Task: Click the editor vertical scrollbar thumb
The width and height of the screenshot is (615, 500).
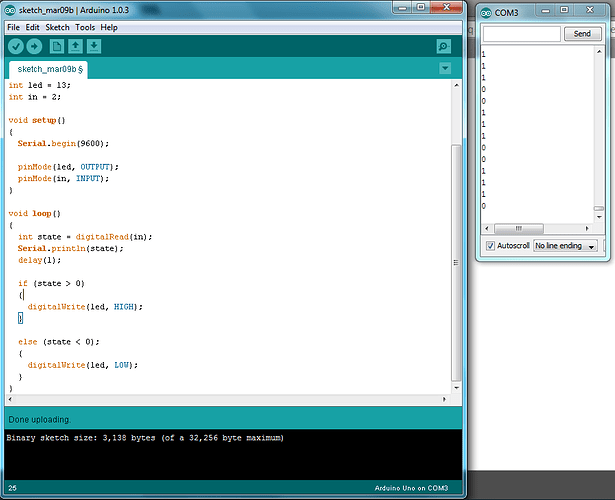Action: (x=456, y=263)
